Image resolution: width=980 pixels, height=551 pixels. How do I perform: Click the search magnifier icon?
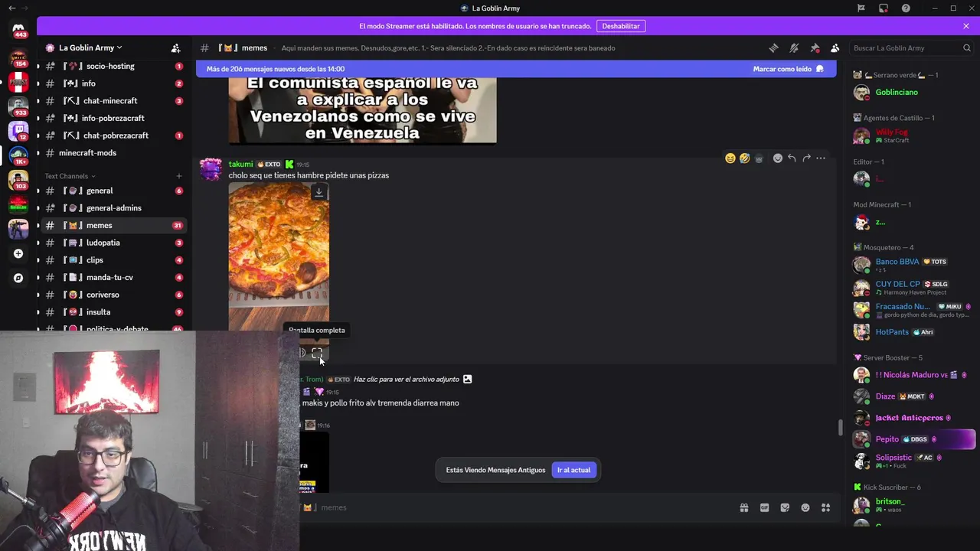pyautogui.click(x=966, y=47)
